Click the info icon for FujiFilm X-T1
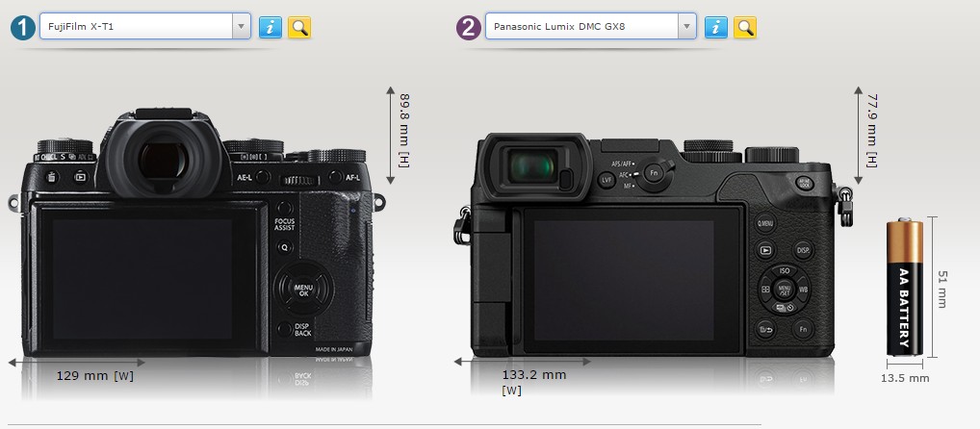The image size is (980, 429). tap(271, 27)
